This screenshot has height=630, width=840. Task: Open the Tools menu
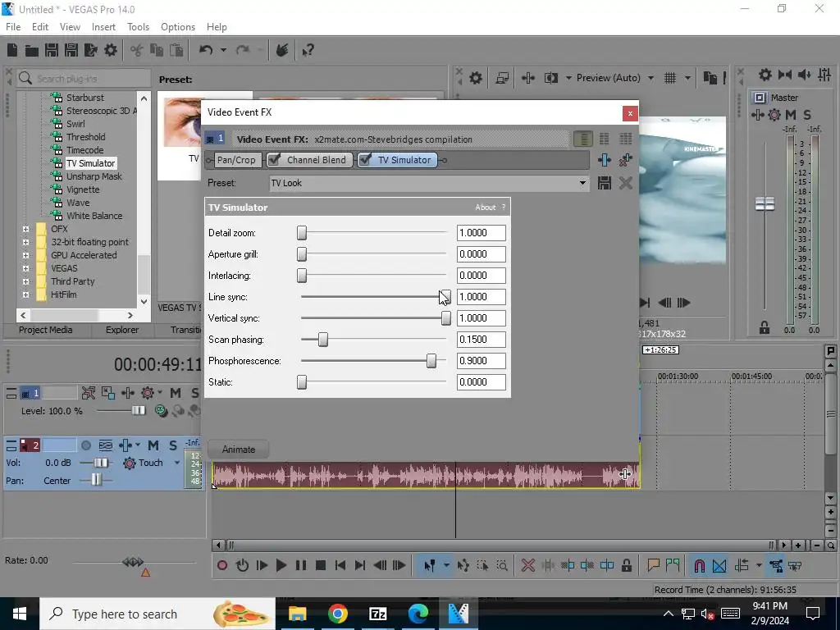click(138, 27)
